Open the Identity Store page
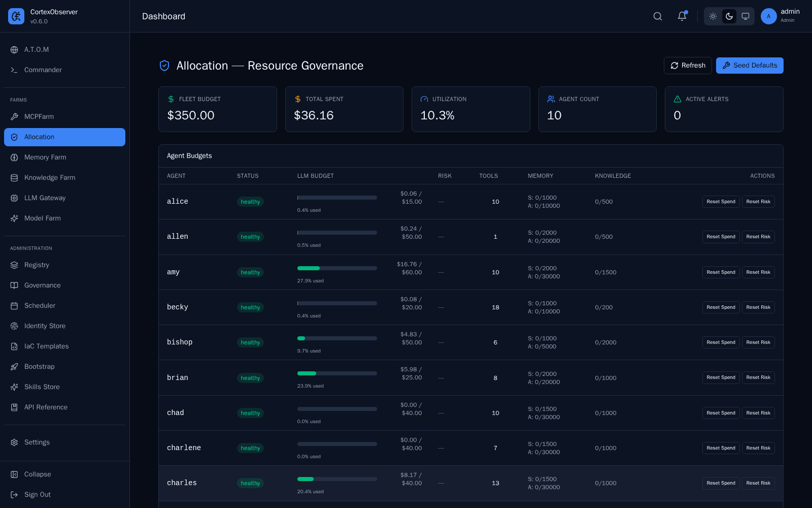Viewport: 812px width, 508px height. click(64, 326)
